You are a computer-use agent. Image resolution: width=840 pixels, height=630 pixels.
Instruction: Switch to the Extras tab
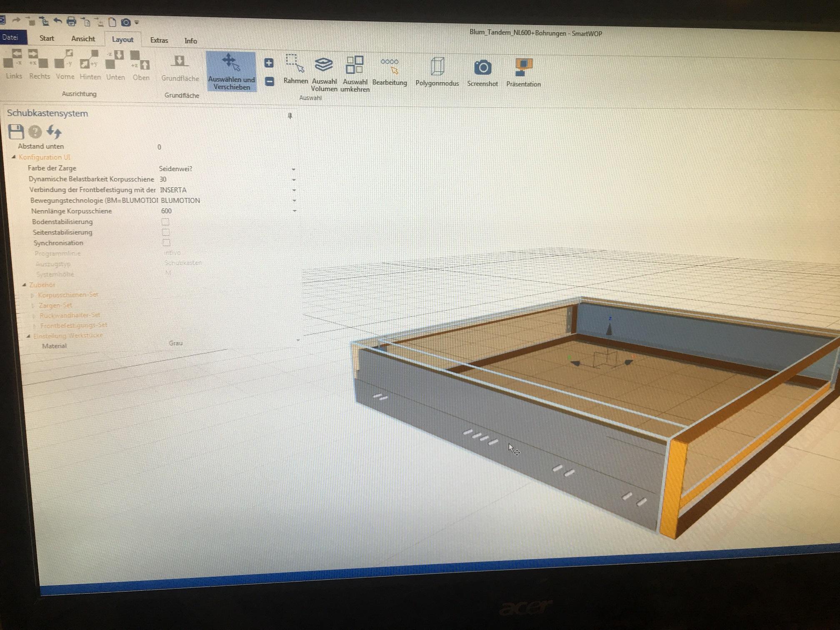[159, 40]
